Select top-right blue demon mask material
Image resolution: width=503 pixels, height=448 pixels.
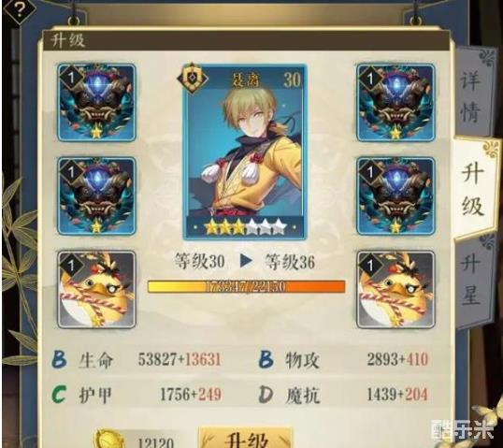pos(395,102)
